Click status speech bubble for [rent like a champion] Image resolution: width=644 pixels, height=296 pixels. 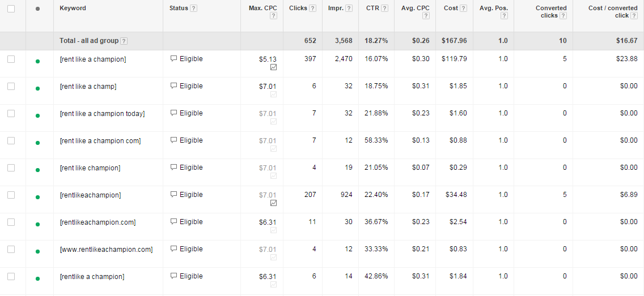(x=173, y=59)
